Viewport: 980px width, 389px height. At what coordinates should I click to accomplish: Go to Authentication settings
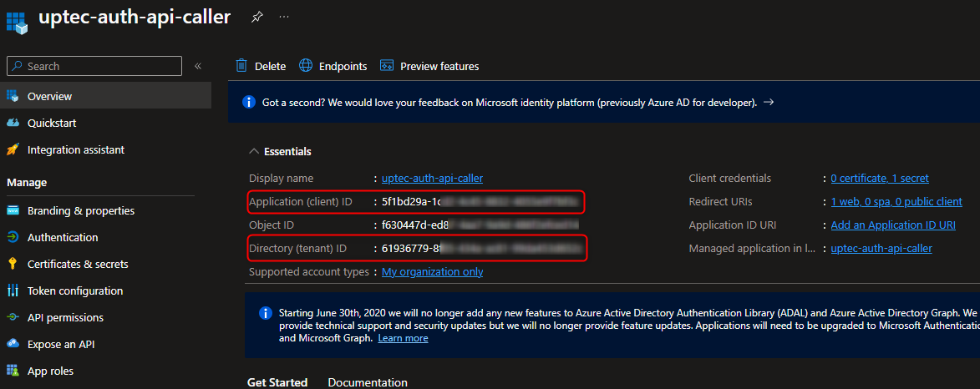tap(63, 237)
